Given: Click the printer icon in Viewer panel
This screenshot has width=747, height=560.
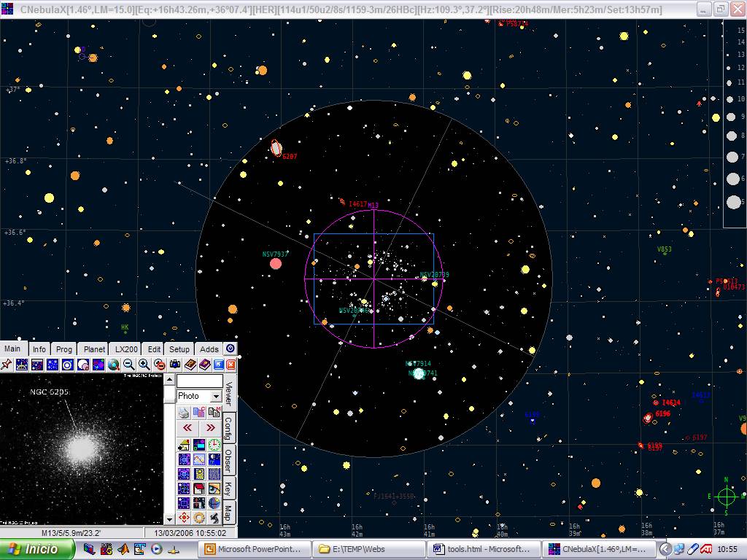Looking at the screenshot, I should pos(184,413).
